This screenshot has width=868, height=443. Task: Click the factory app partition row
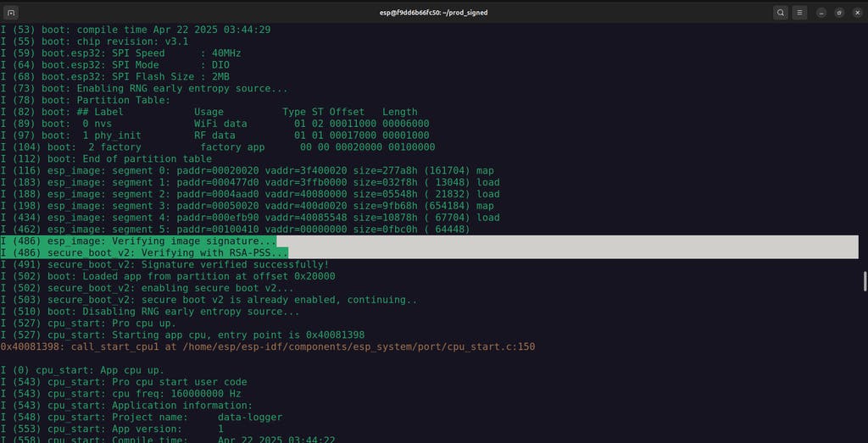pos(218,147)
